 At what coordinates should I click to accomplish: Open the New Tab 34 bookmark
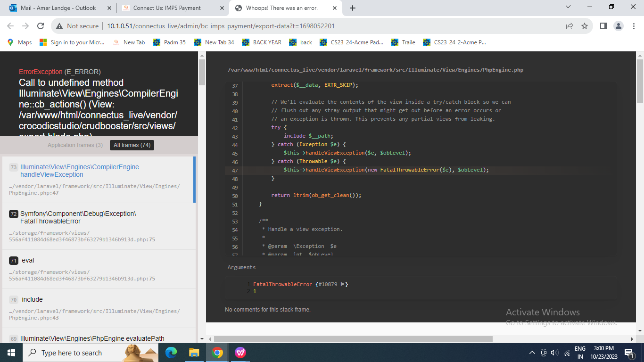(x=214, y=42)
